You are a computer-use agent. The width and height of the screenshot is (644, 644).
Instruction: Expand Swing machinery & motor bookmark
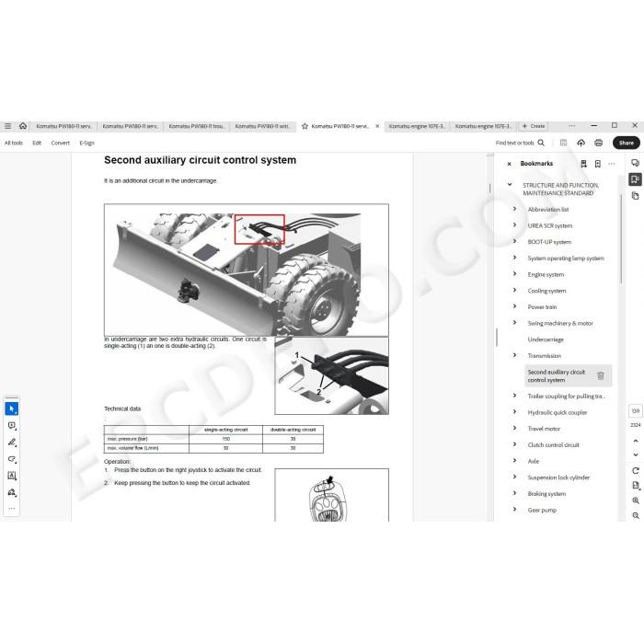514,323
